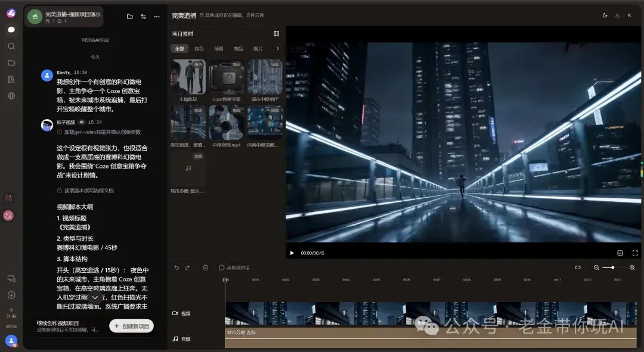Open the project folder icon in chat header

click(x=130, y=17)
